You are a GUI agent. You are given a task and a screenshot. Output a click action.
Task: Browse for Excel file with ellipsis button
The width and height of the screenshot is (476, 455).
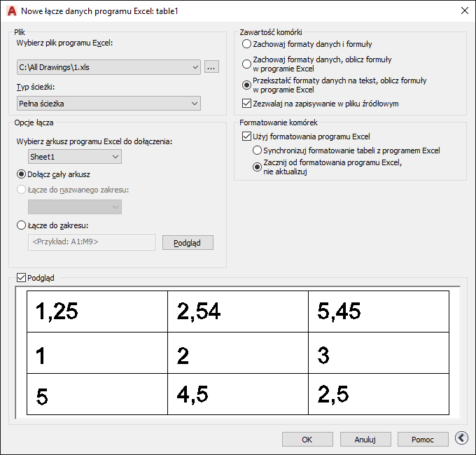(x=211, y=67)
